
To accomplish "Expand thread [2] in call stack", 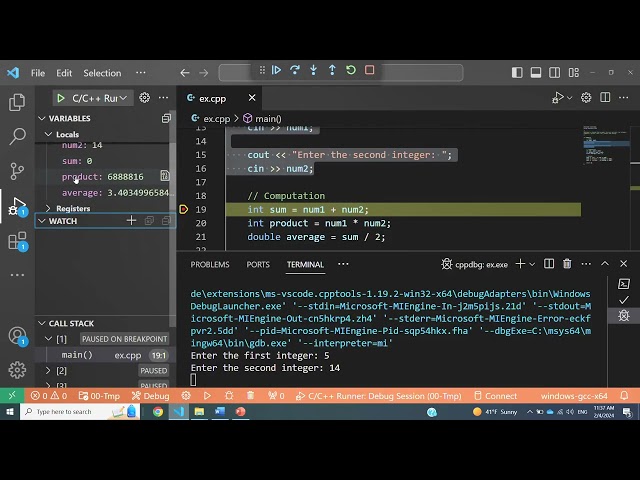I will [48, 371].
